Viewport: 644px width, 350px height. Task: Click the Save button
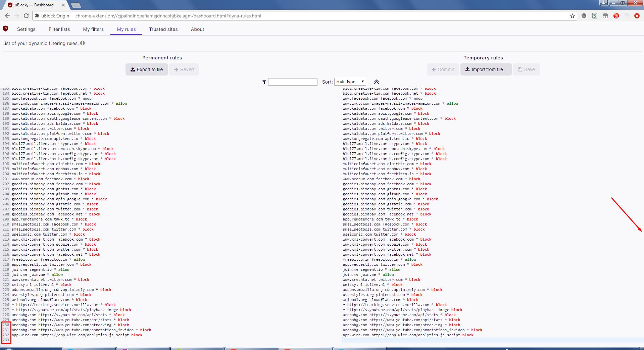526,69
